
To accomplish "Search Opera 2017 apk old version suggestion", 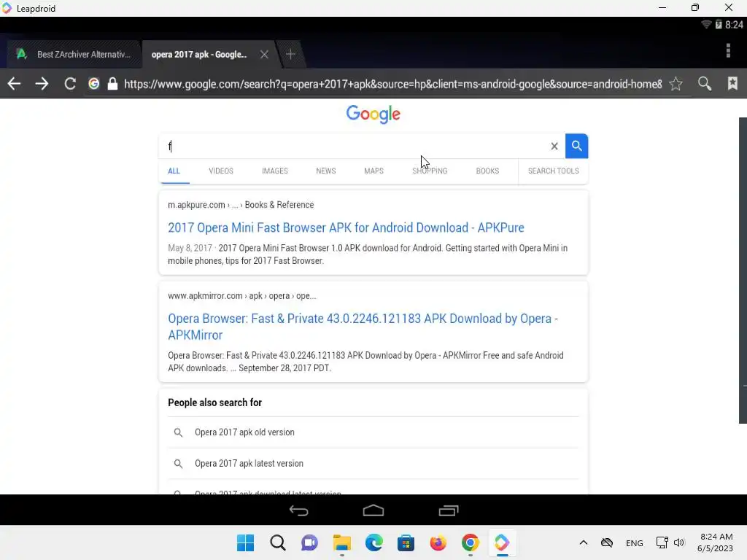I will (x=373, y=432).
